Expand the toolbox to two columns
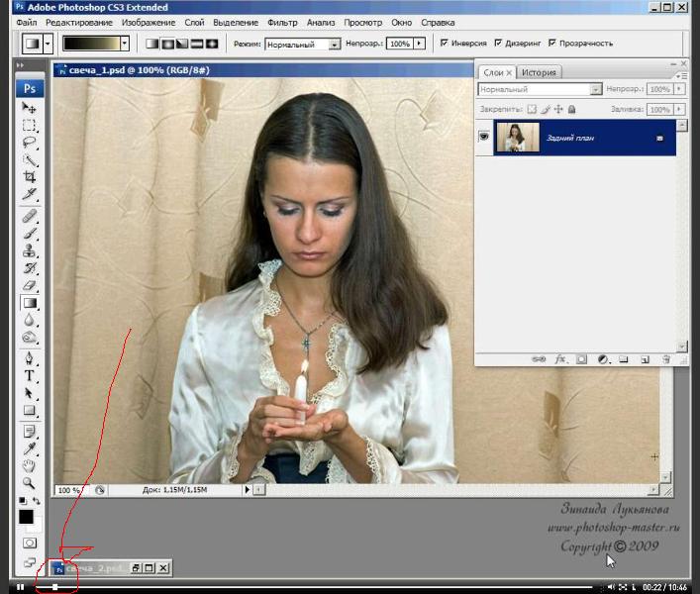 tap(20, 65)
